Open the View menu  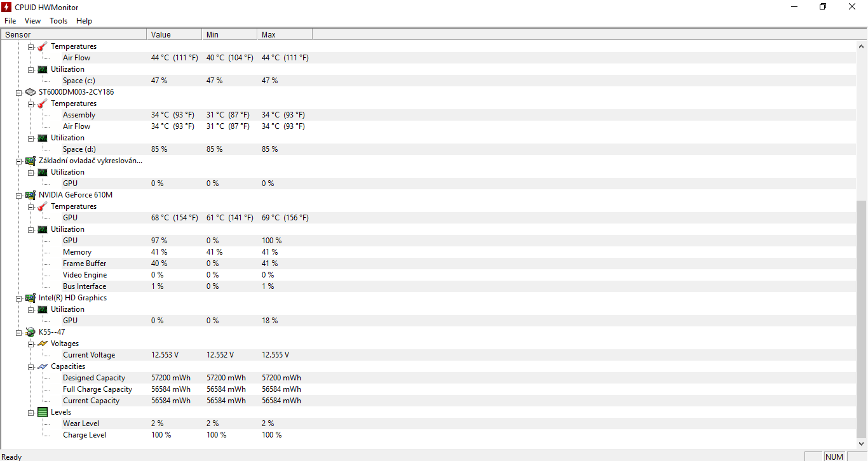click(33, 21)
